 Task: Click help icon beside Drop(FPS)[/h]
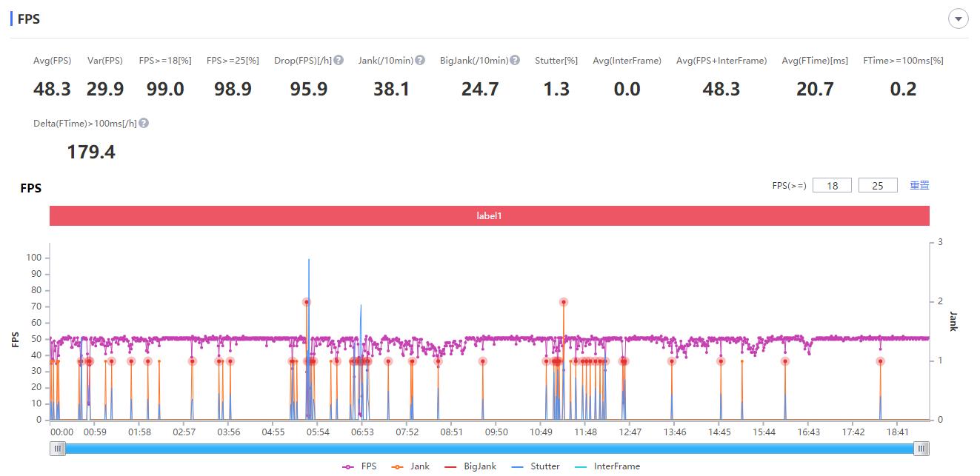pos(339,61)
